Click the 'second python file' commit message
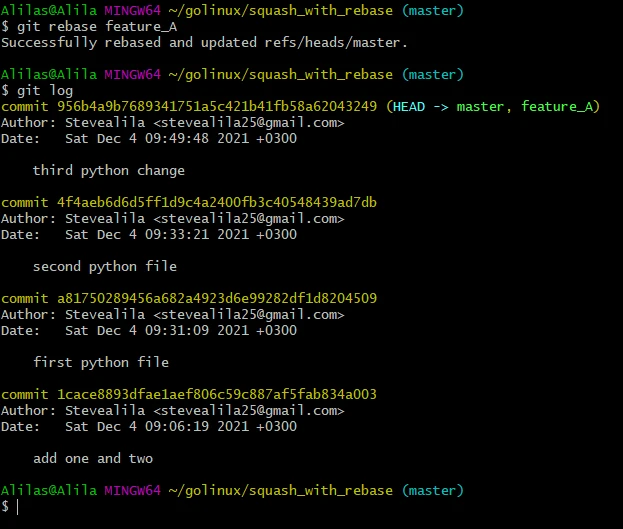 click(105, 267)
